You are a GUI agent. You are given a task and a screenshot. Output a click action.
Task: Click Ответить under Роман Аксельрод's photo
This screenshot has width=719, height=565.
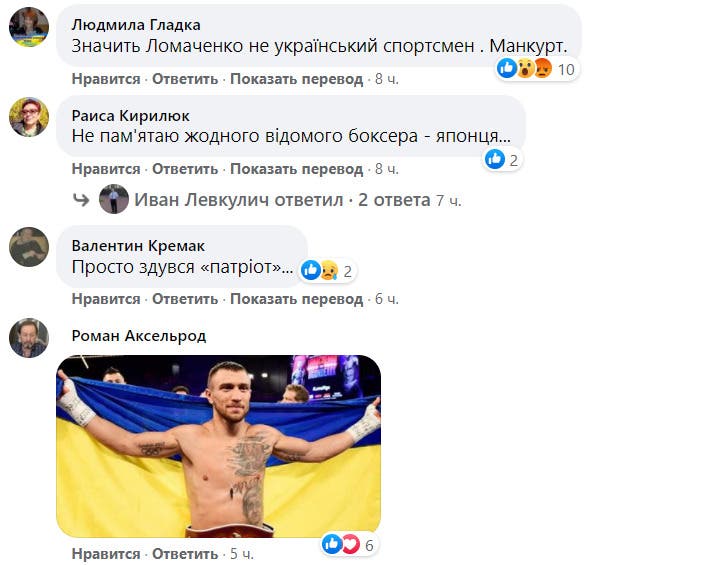click(185, 553)
